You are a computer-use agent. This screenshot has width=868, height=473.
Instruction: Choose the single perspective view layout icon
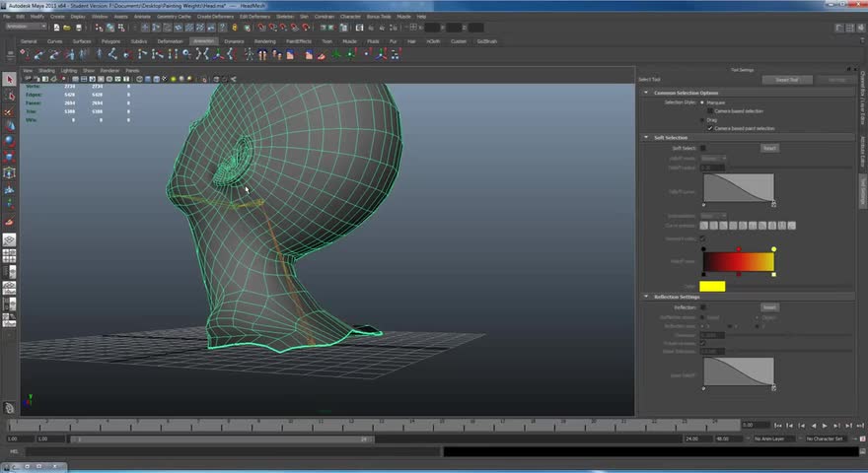10,239
